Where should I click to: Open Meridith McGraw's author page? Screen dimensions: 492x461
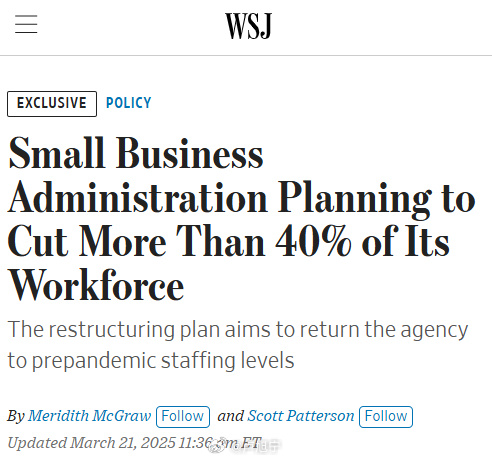[x=89, y=416]
